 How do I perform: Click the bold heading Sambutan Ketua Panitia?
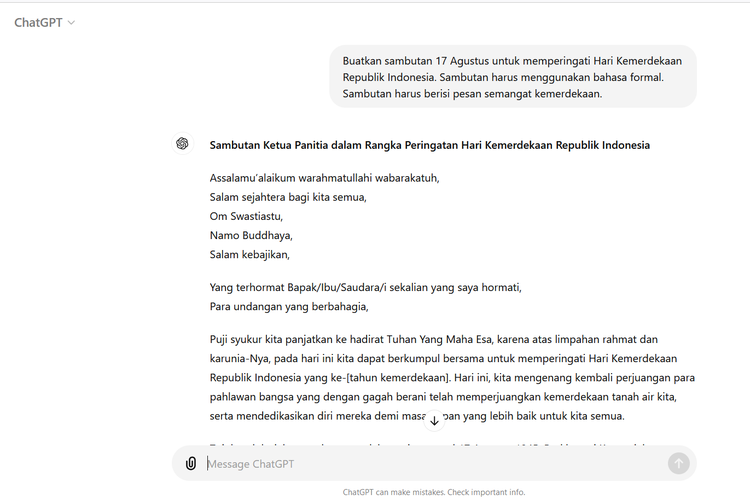coord(429,145)
